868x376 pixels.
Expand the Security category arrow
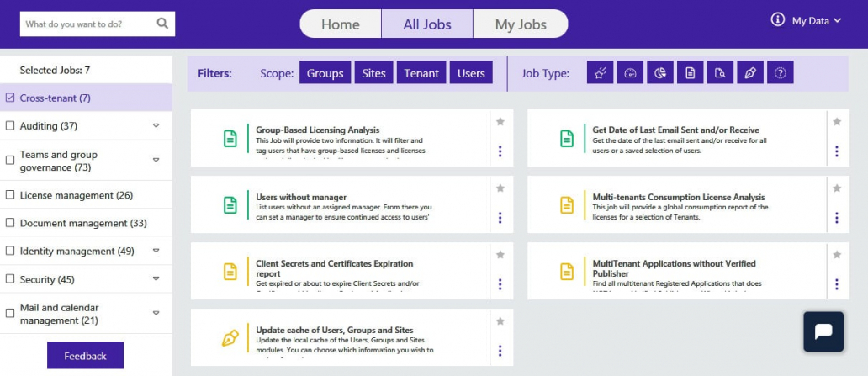pyautogui.click(x=156, y=279)
